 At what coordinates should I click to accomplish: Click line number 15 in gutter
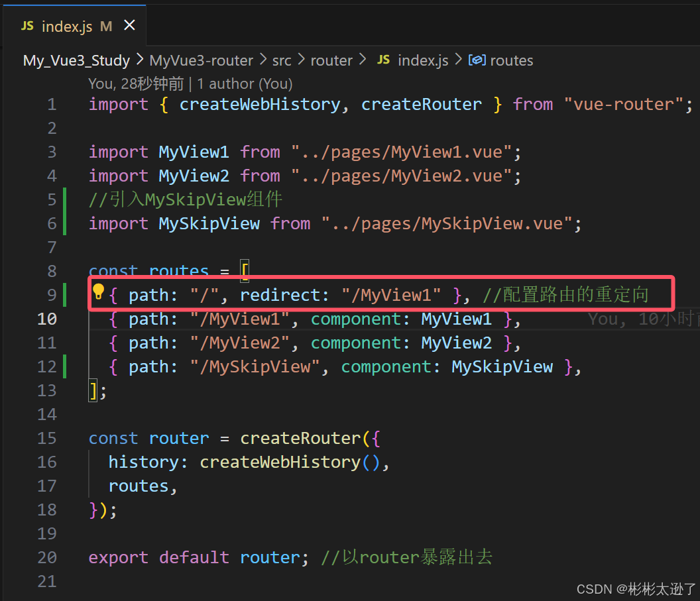tap(47, 438)
